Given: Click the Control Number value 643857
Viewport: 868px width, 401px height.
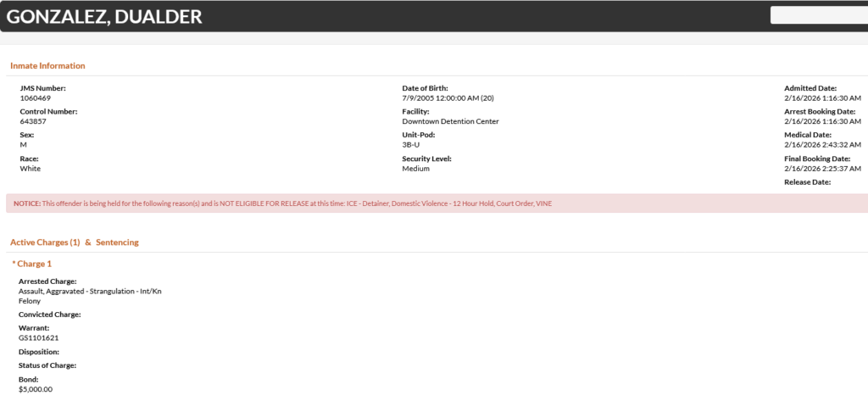Looking at the screenshot, I should point(32,121).
